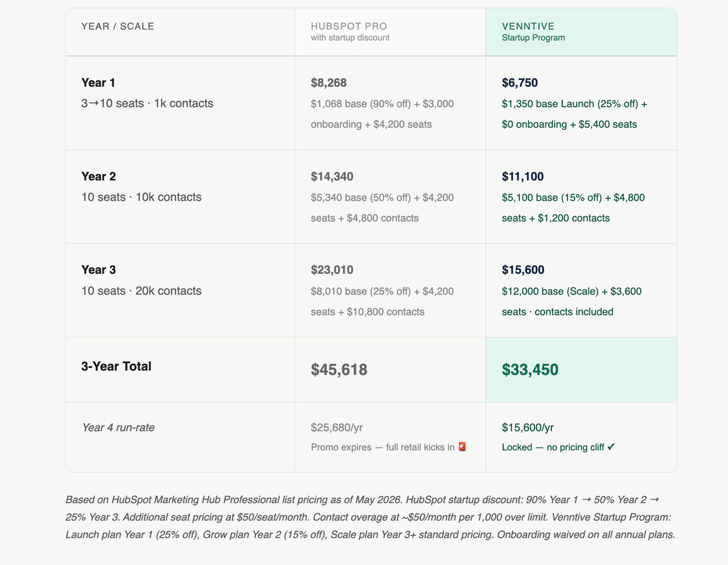The width and height of the screenshot is (728, 565).
Task: Click the Year 3 row label
Action: [x=98, y=270]
